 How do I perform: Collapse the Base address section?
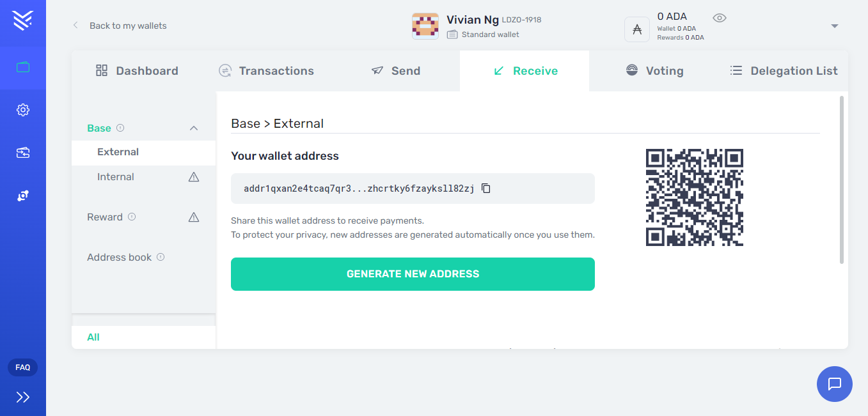point(194,128)
